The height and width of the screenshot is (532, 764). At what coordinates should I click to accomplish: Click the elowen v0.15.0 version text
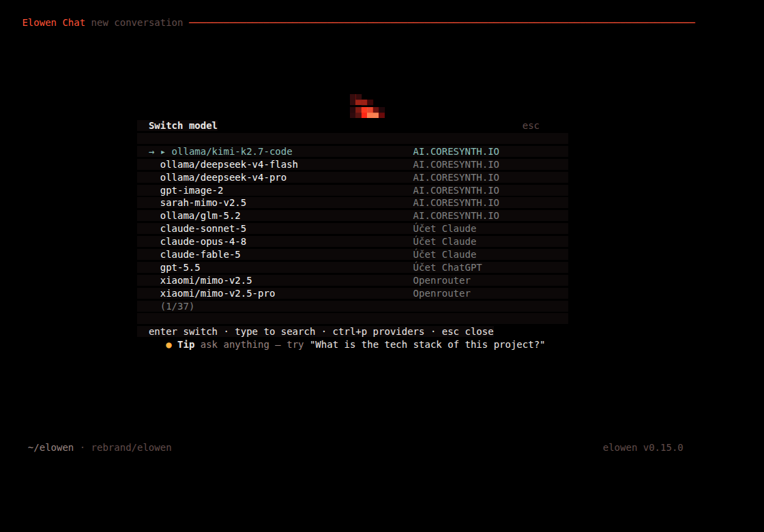click(643, 447)
